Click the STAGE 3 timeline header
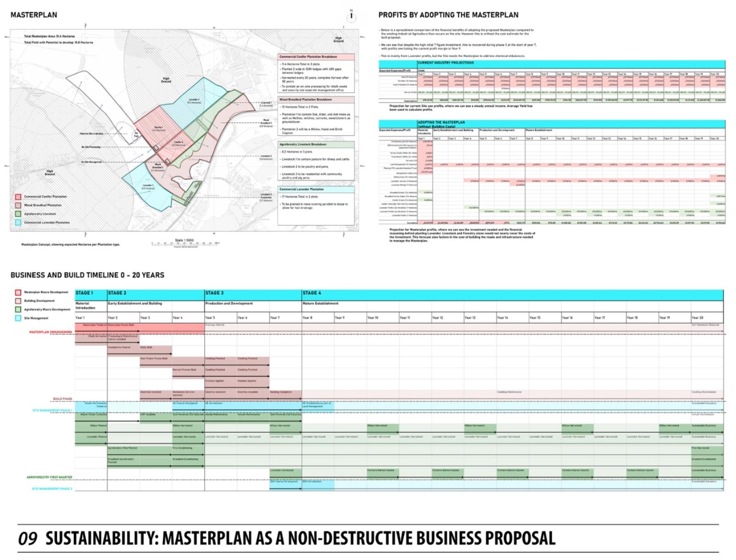Image resolution: width=736 pixels, height=560 pixels. [253, 295]
